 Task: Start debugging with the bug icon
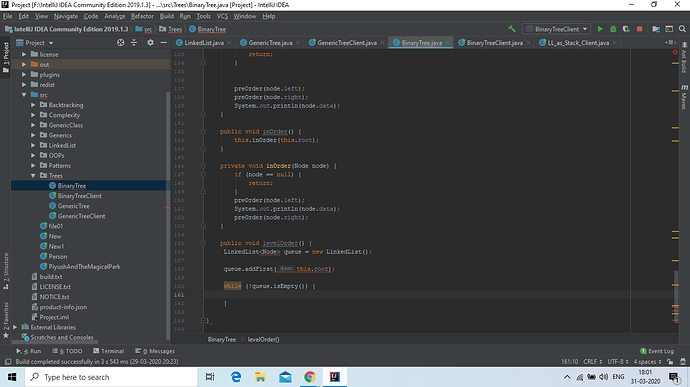[613, 29]
